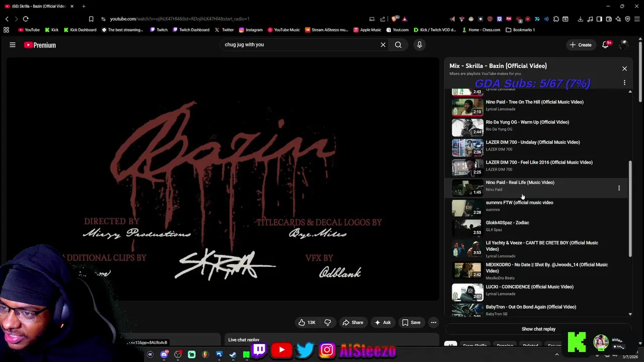Open the YouTube bookmark
The height and width of the screenshot is (362, 644).
[29, 30]
